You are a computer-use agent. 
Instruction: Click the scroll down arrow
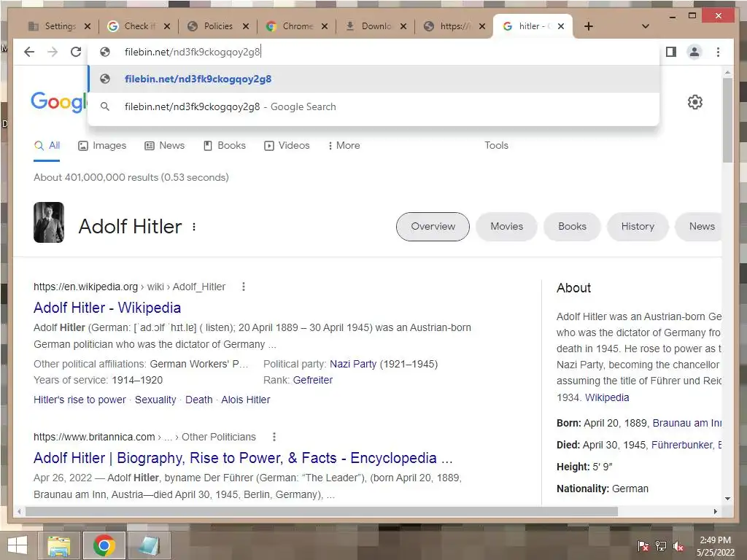coord(727,499)
